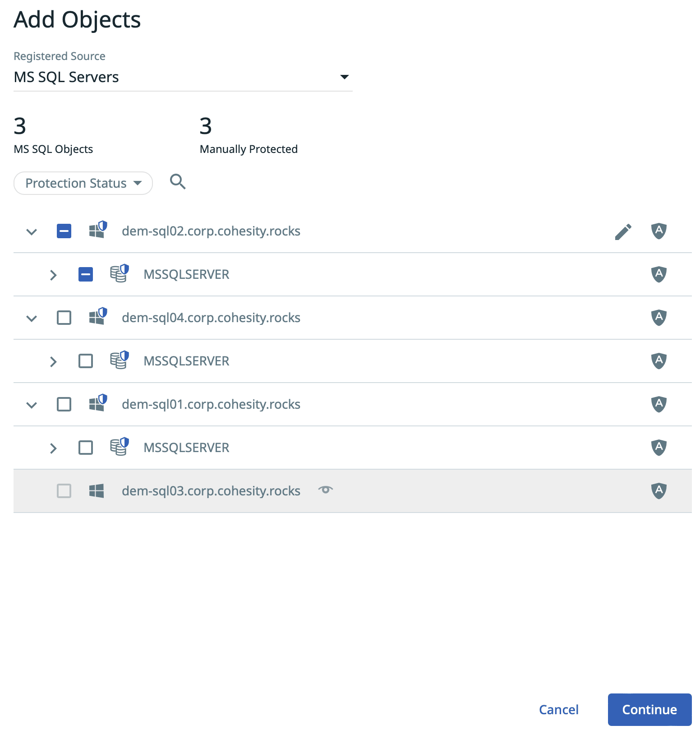Click shield icon on dem-sql01 row
This screenshot has height=730, width=700.
point(659,404)
